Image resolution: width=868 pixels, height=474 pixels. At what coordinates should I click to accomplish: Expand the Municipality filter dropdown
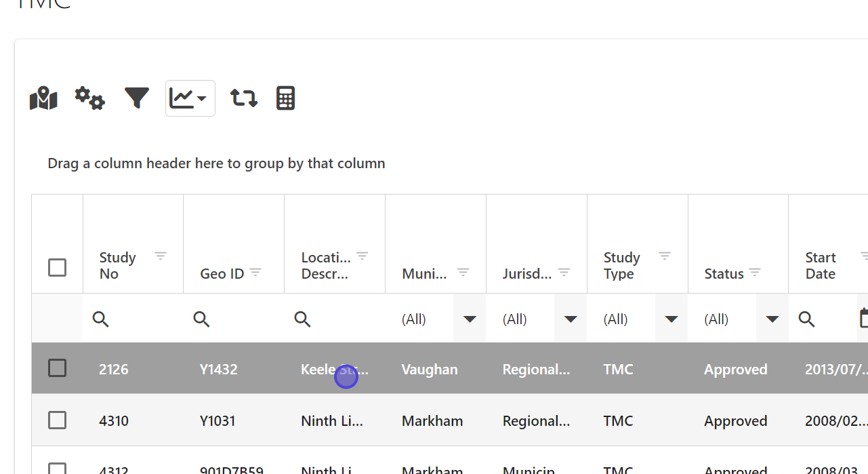[470, 319]
